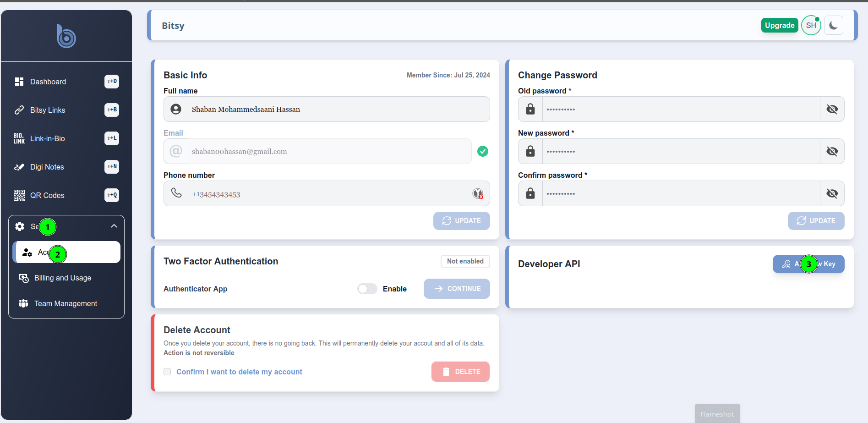Open the SH profile avatar
Screen dimensions: 868x423
(x=811, y=25)
